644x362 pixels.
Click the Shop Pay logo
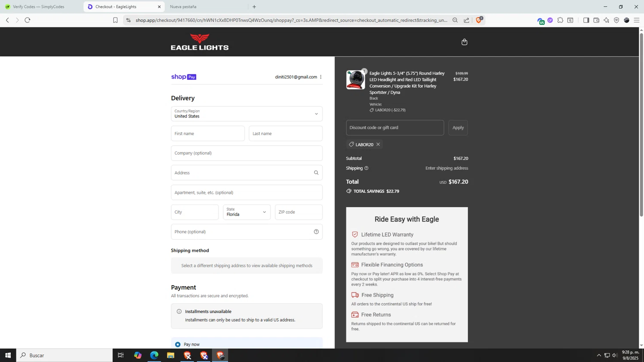click(184, 77)
